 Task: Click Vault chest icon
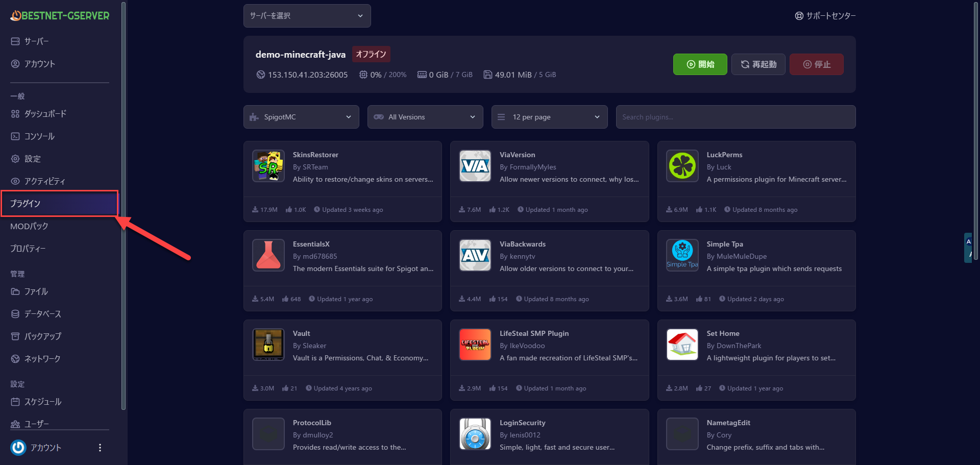[x=268, y=345]
